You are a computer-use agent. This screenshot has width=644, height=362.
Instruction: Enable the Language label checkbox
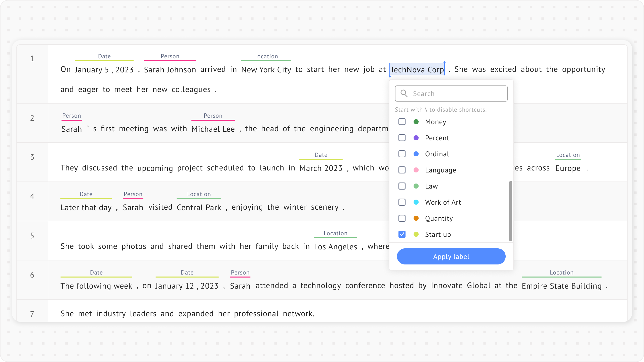[x=402, y=170]
